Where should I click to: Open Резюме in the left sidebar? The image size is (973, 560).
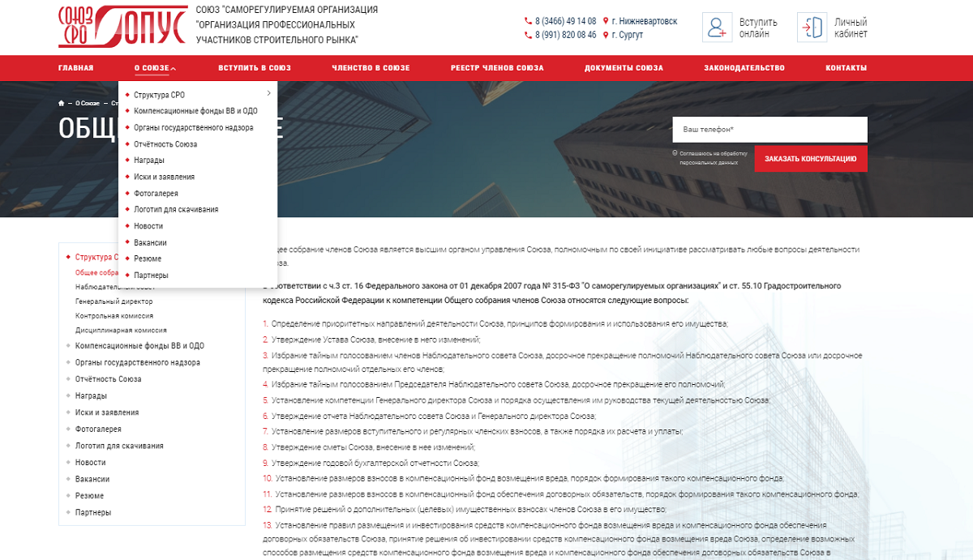pyautogui.click(x=90, y=495)
